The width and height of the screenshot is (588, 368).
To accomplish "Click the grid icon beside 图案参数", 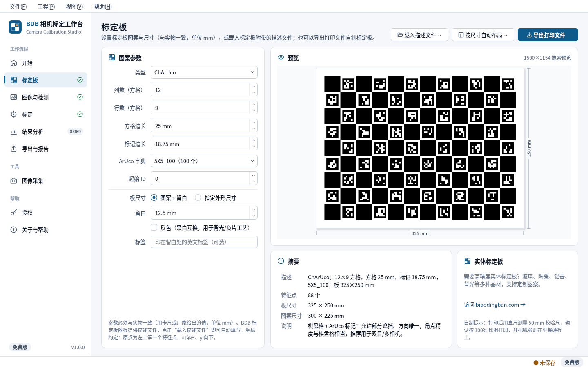I will pos(112,58).
